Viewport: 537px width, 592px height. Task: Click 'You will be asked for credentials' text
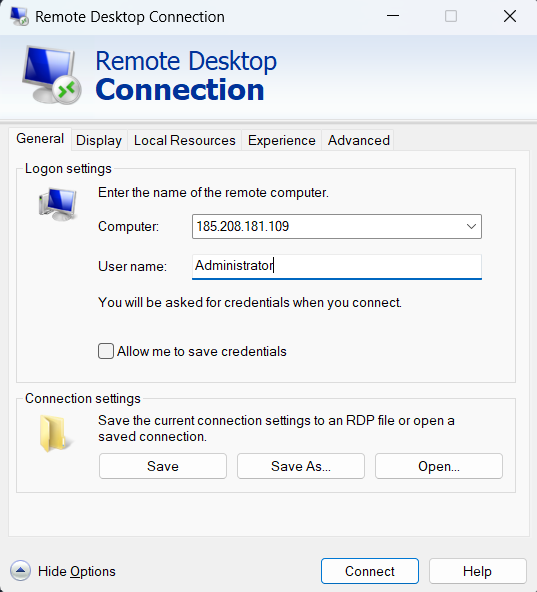[x=250, y=303]
